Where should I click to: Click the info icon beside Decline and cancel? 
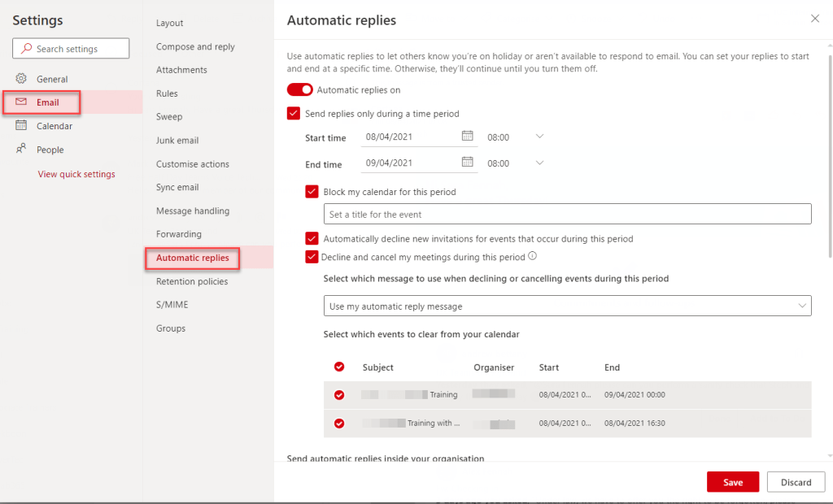click(x=533, y=256)
